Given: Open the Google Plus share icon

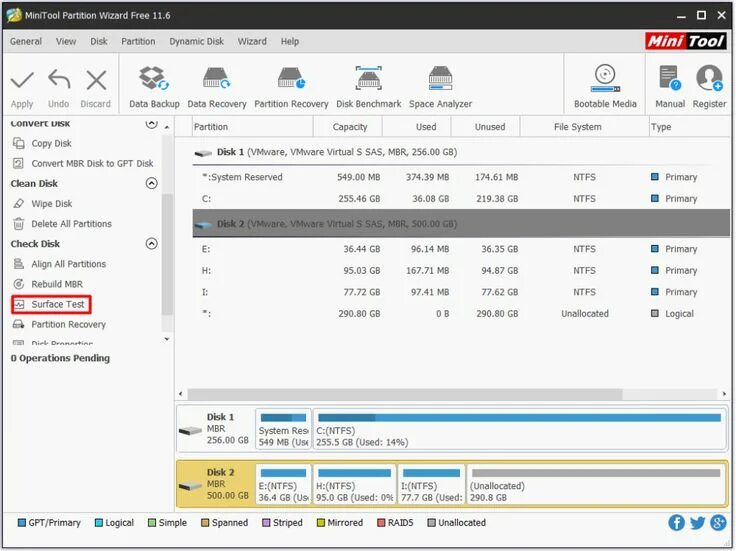Looking at the screenshot, I should pos(718,522).
